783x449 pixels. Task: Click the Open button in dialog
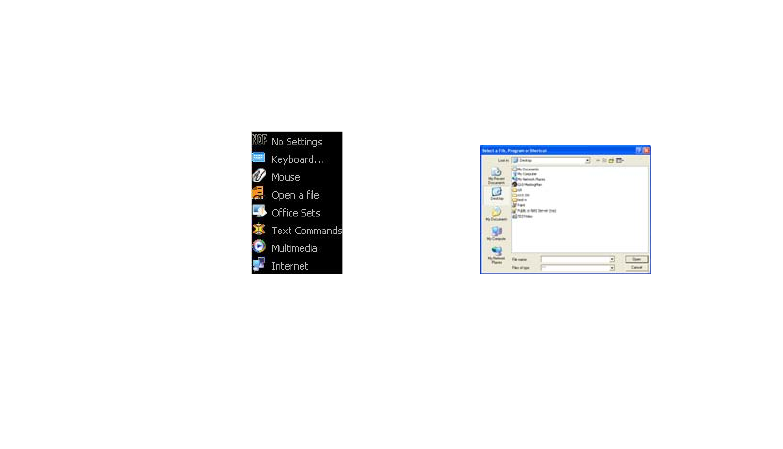[x=637, y=259]
